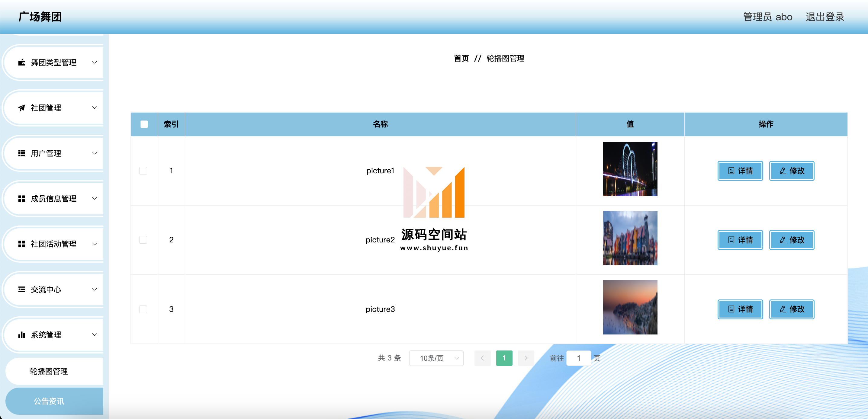Expand the 系统管理 chevron
Screen dimensions: 868x419
95,335
